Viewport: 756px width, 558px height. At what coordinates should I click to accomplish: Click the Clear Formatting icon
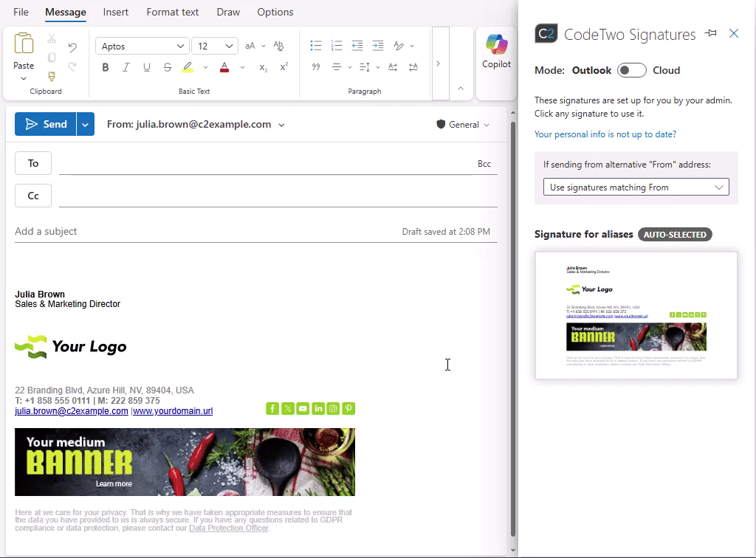[278, 46]
